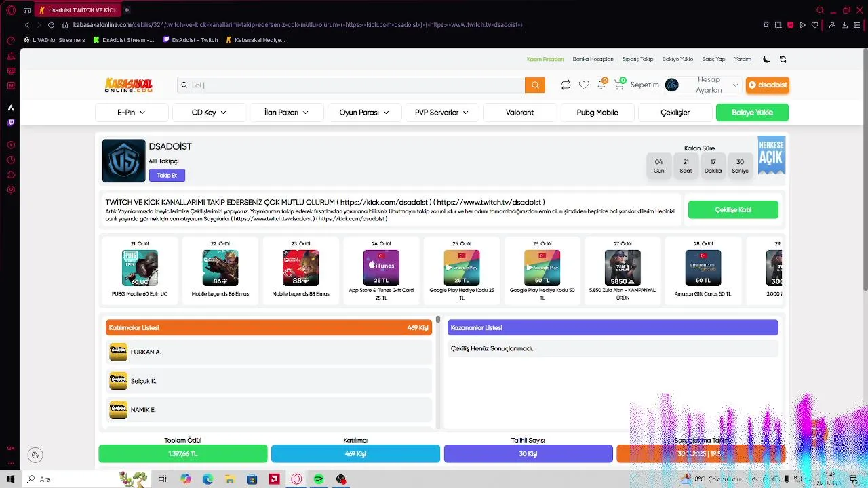This screenshot has height=488, width=868.
Task: Open the LIVAD for Streamers bookmark
Action: (x=54, y=40)
